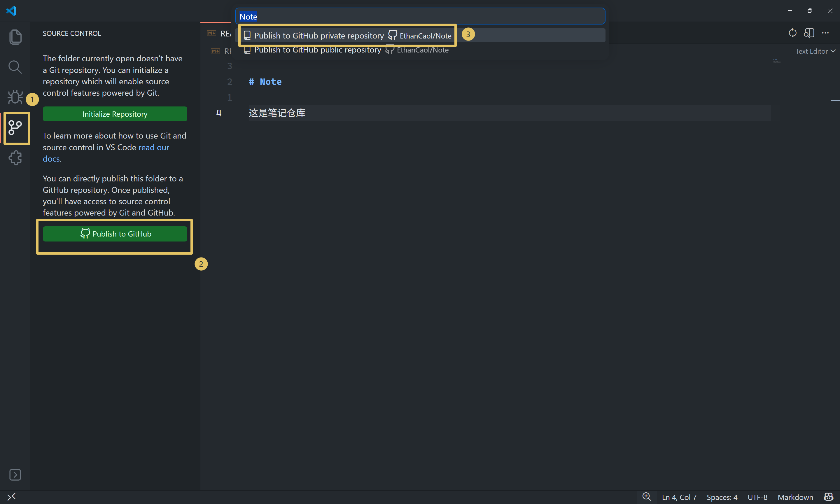Viewport: 840px width, 504px height.
Task: Click Publish to GitHub button
Action: pyautogui.click(x=115, y=234)
